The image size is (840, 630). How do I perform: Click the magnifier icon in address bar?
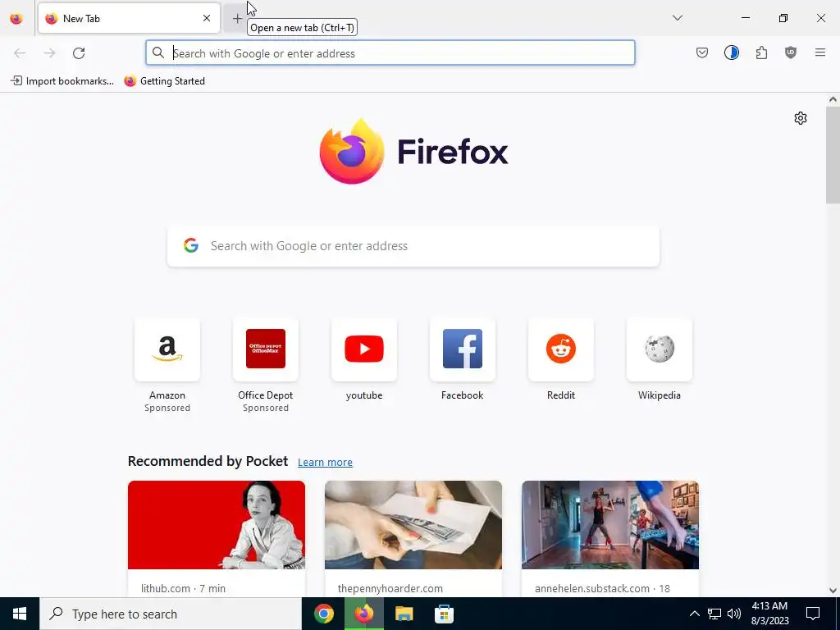(x=158, y=52)
